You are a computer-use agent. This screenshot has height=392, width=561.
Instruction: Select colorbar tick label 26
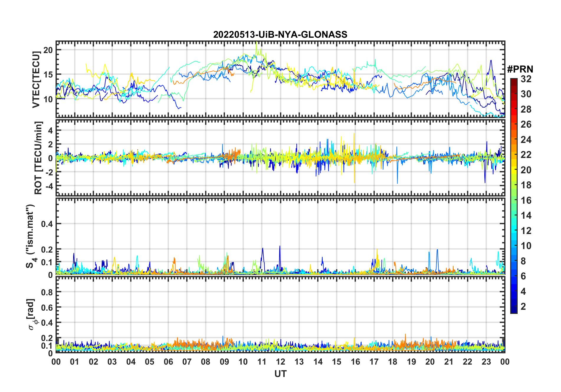click(526, 124)
